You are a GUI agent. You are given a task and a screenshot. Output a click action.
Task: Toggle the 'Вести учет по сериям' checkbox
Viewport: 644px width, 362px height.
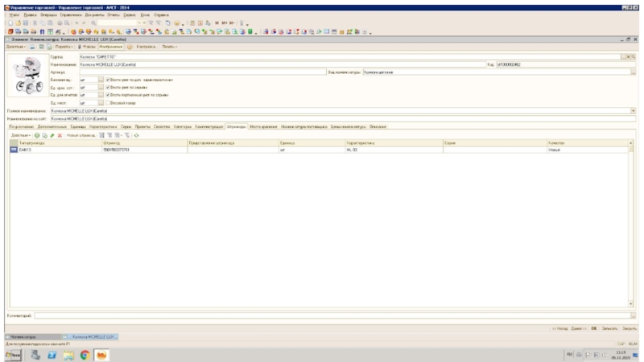tap(108, 88)
